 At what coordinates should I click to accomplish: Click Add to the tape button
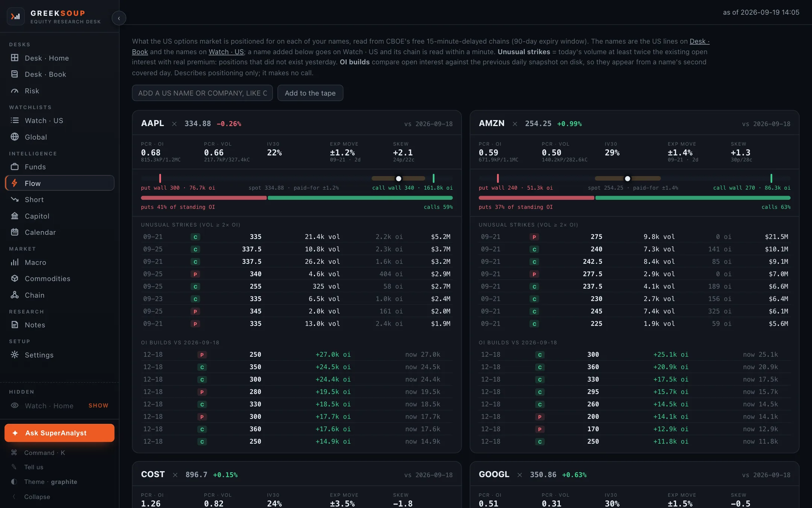tap(310, 93)
